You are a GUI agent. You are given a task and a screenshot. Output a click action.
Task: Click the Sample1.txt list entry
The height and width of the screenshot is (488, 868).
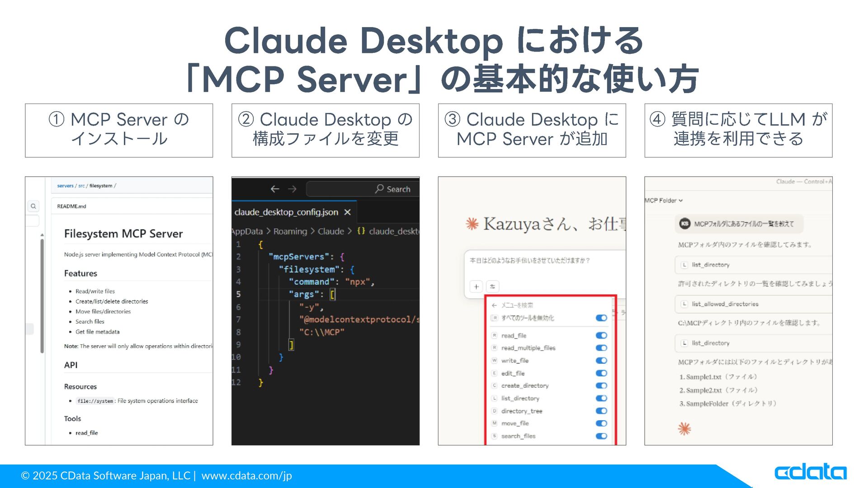tap(718, 377)
